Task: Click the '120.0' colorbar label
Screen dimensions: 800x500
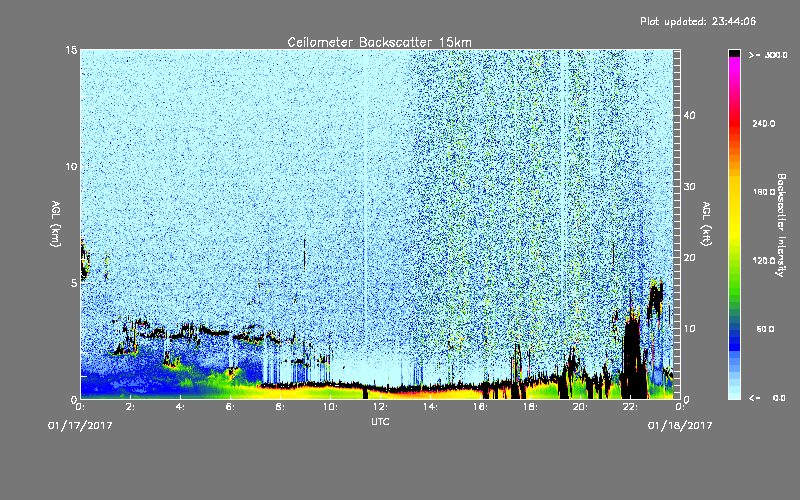Action: pyautogui.click(x=764, y=260)
